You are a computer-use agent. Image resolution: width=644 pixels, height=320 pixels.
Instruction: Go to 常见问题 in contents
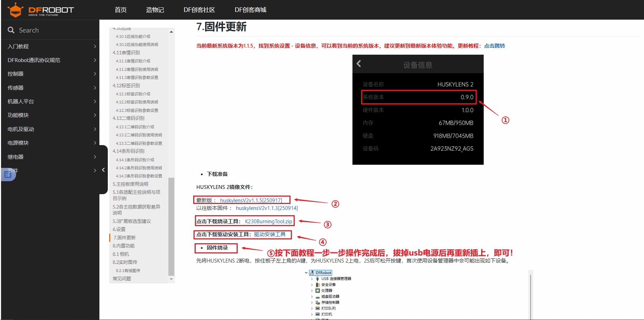click(121, 279)
